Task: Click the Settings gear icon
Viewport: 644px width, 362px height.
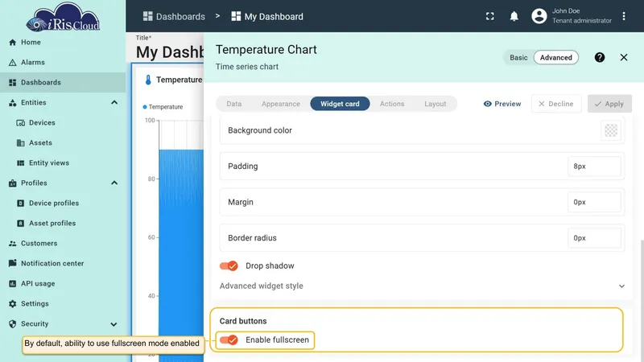Action: (x=12, y=304)
